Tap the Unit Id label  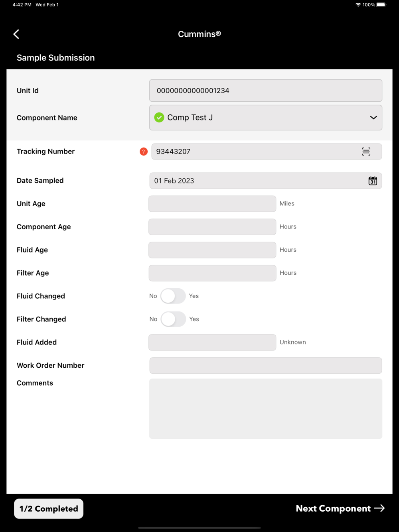pyautogui.click(x=28, y=91)
